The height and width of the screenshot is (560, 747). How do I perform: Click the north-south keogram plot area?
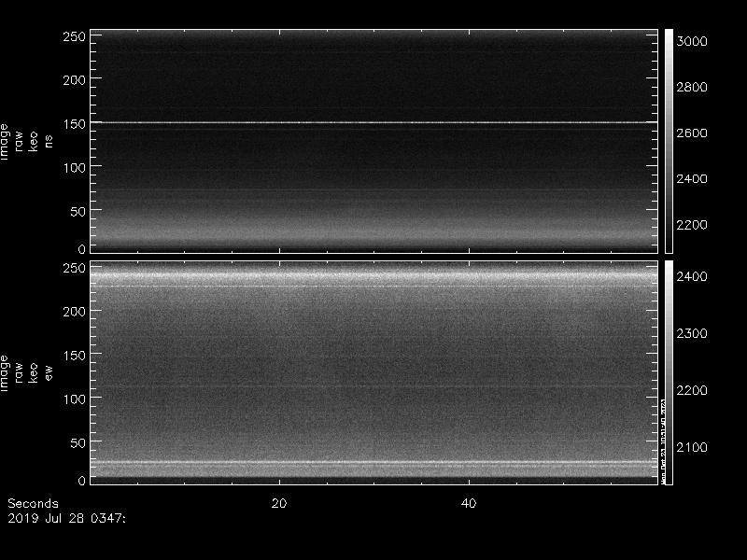tap(374, 141)
